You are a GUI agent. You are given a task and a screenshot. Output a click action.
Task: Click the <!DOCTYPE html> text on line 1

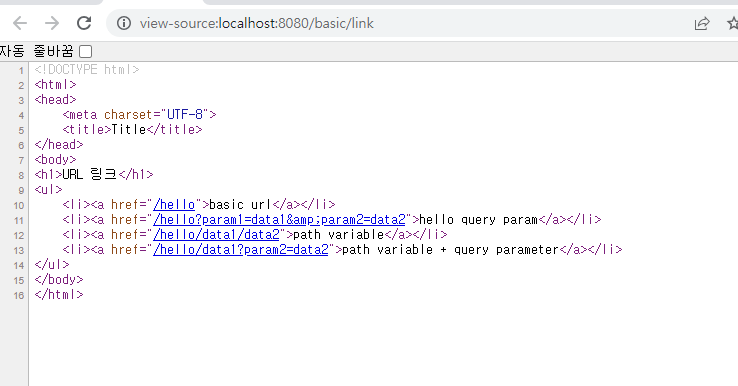(x=87, y=70)
